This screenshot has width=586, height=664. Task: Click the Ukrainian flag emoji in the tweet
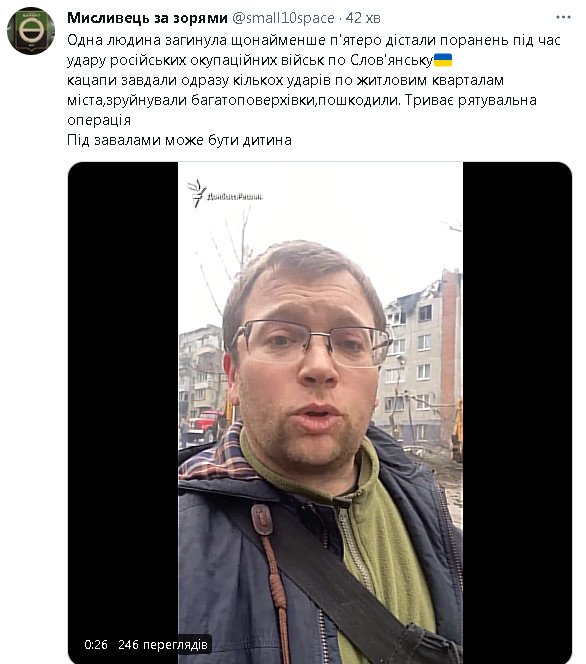[x=443, y=60]
